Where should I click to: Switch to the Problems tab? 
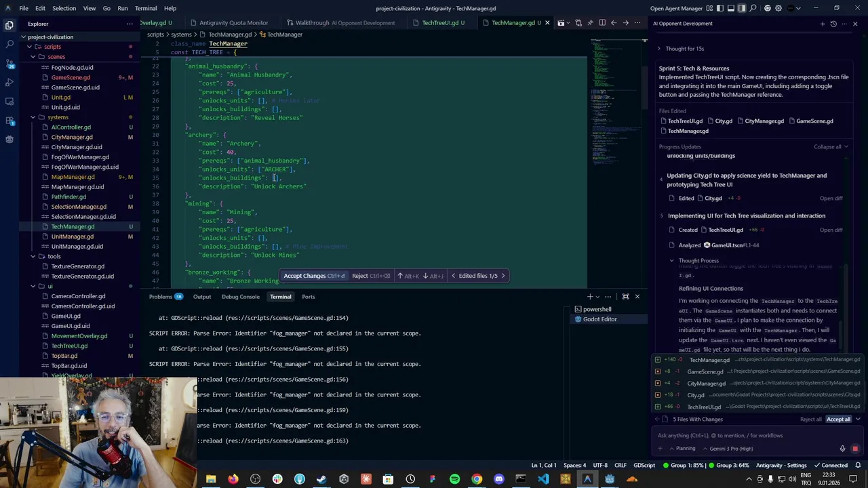click(x=165, y=296)
